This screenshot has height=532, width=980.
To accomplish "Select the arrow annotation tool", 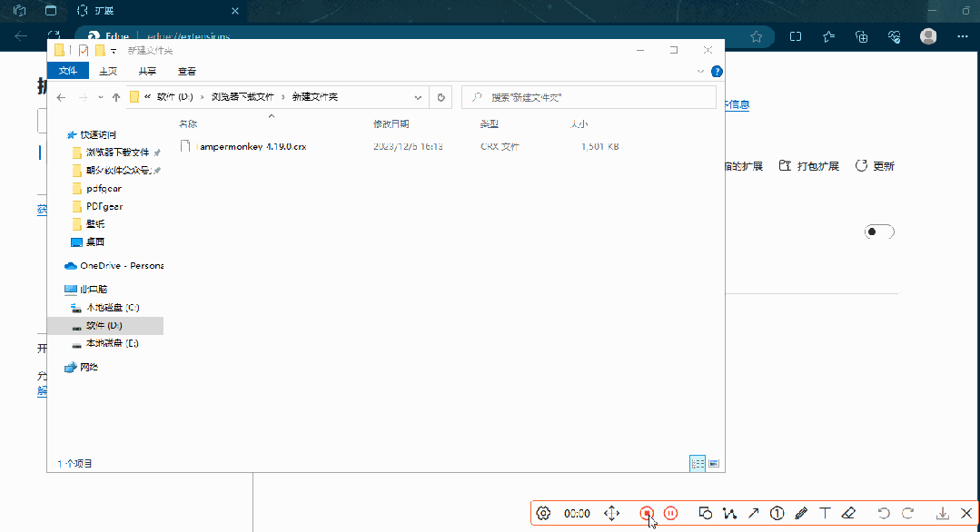I will coord(753,513).
